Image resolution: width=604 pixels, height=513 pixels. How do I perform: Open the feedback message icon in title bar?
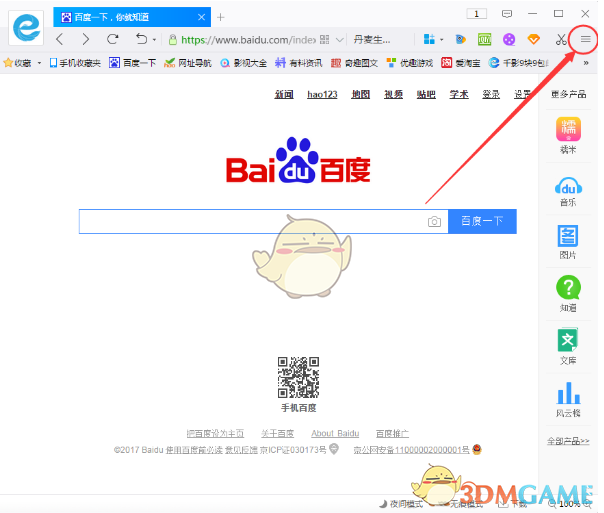pos(507,14)
